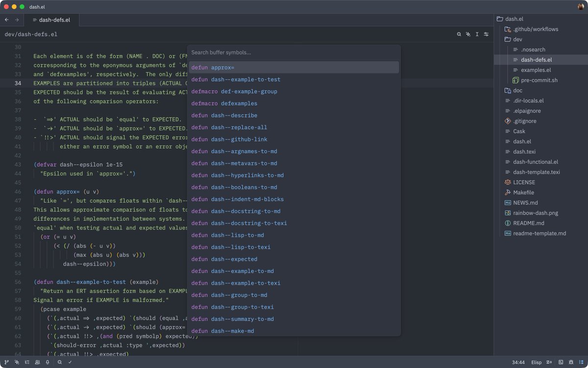Select defmacro def-example-group symbol
The width and height of the screenshot is (588, 368).
coord(294,92)
